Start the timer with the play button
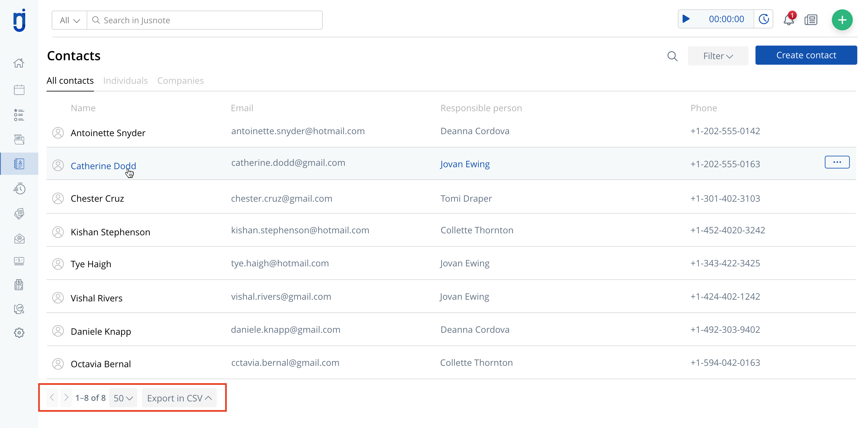 point(686,19)
